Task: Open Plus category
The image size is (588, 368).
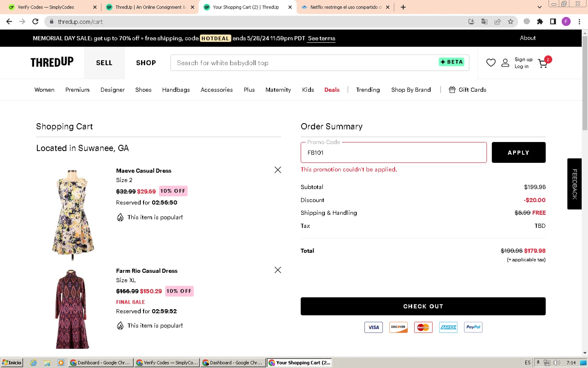Action: [x=249, y=90]
